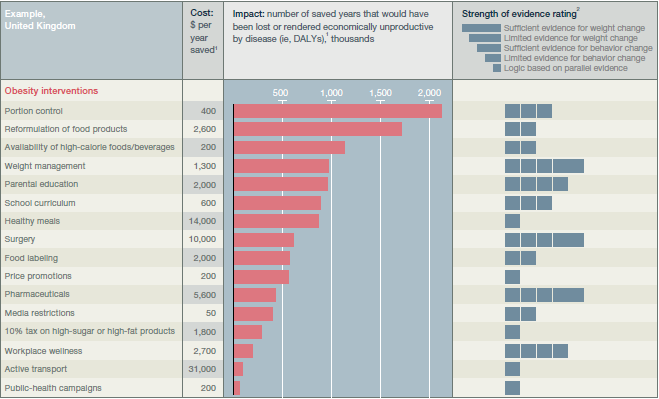Select the Healthy meals cost 14,000
Viewport: 659px width, 399px height.
click(202, 221)
